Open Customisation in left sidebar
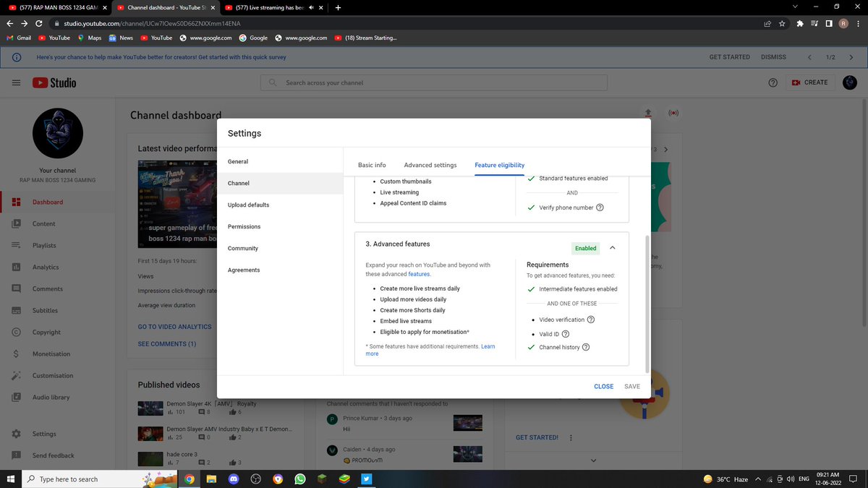The image size is (868, 488). 58,376
